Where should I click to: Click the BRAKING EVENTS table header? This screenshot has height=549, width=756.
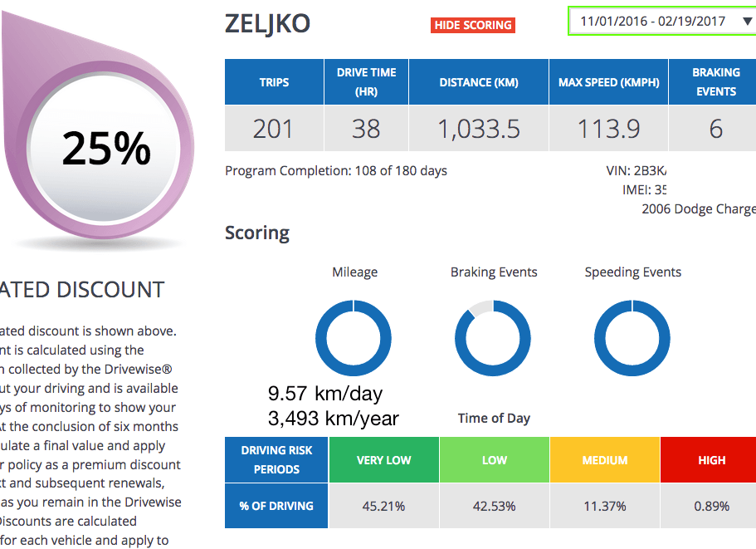coord(715,82)
